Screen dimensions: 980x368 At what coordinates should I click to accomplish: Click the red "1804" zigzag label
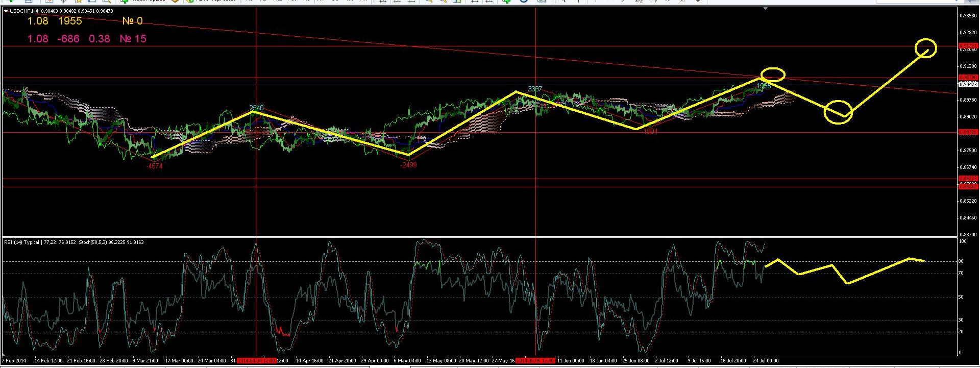[x=650, y=131]
